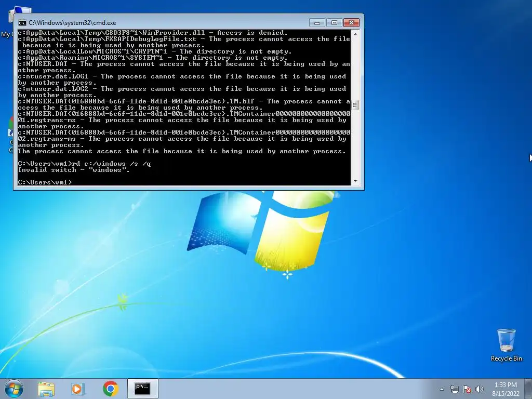Viewport: 532px width, 399px height.
Task: Show hidden tray icons arrow
Action: point(442,389)
